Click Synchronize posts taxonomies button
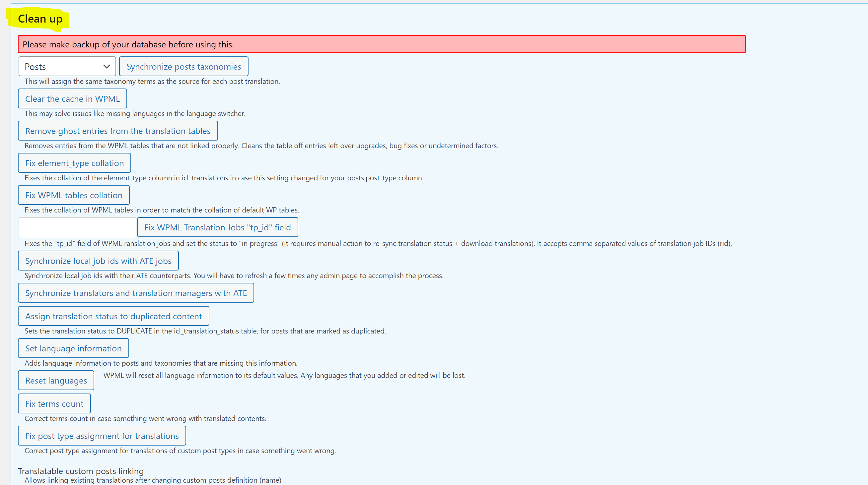The image size is (868, 485). [183, 66]
